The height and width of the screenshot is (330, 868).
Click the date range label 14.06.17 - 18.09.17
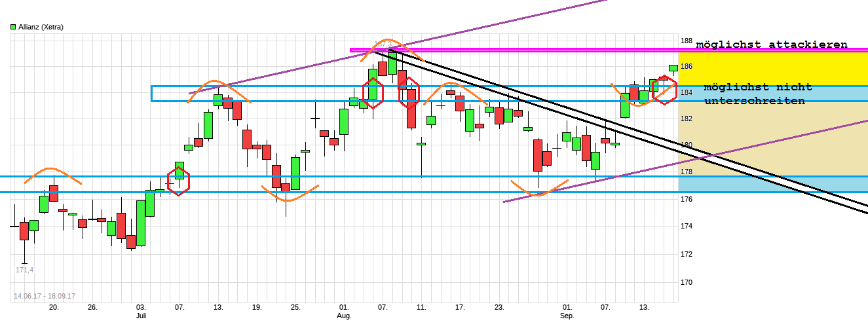tap(45, 296)
